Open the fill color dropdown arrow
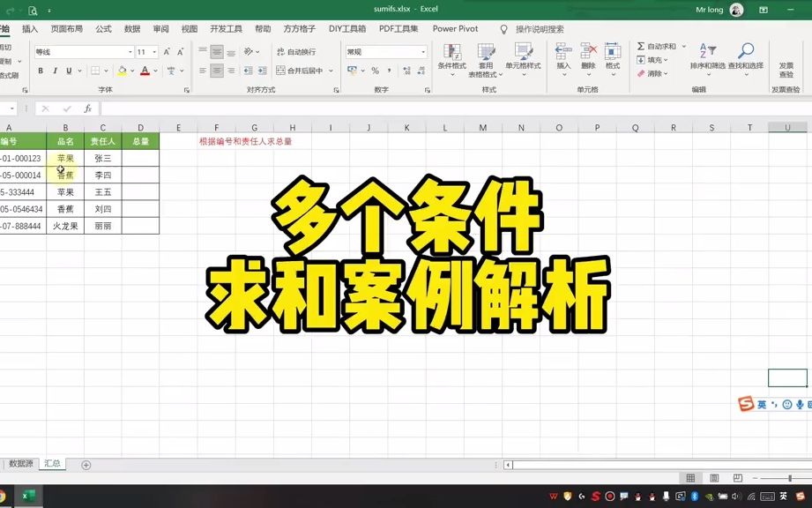This screenshot has height=508, width=812. (x=132, y=71)
